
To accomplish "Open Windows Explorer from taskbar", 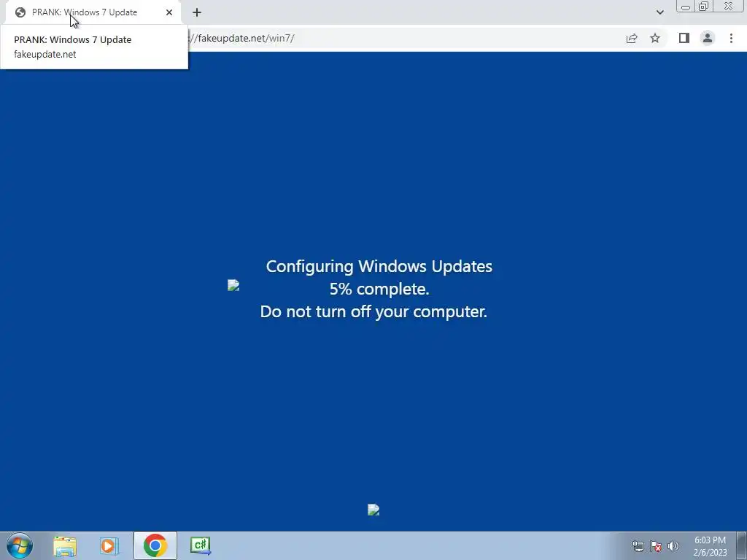I will tap(65, 545).
